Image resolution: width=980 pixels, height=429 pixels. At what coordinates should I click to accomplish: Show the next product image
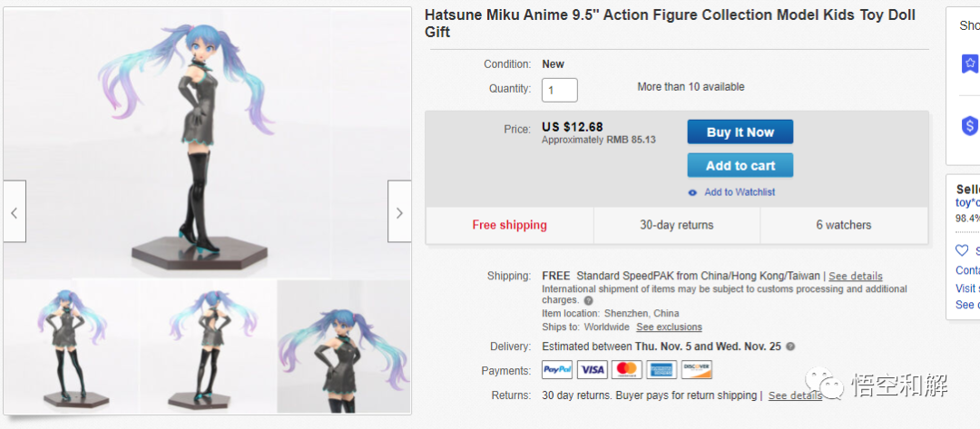[x=399, y=212]
